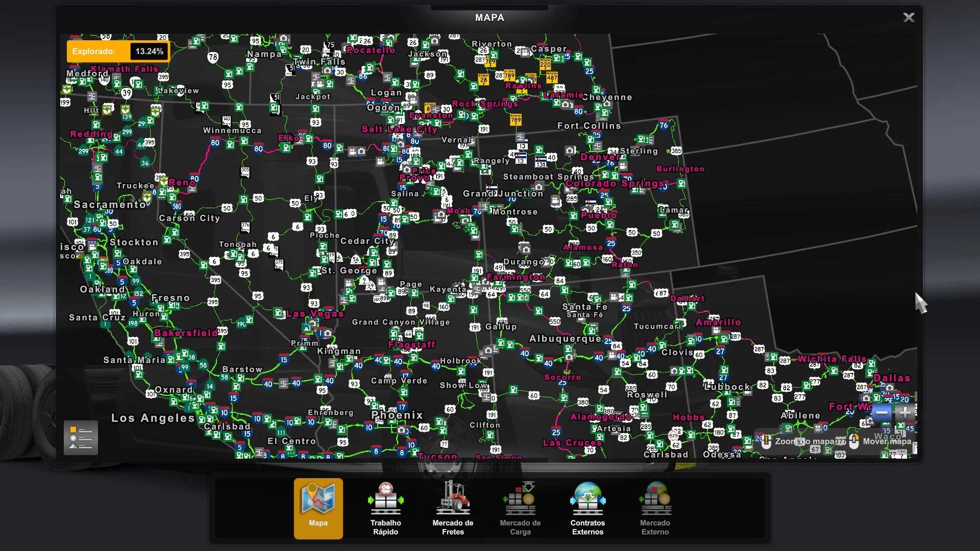Zoom in the map with plus button

click(x=905, y=413)
